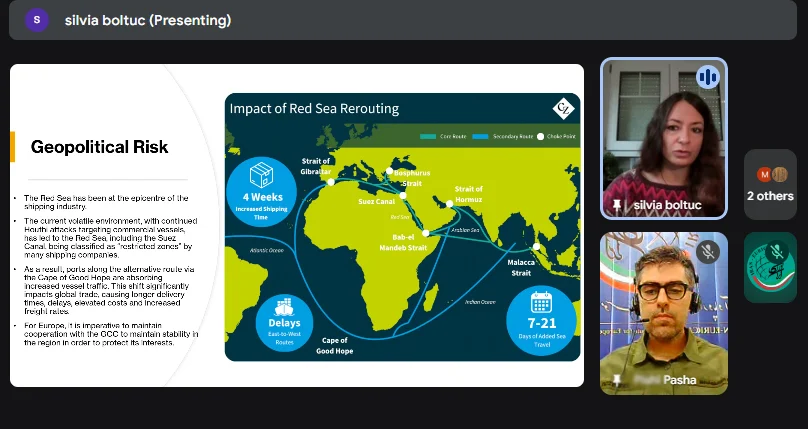Click the purple presenter avatar "S"
Image resolution: width=808 pixels, height=429 pixels.
[37, 20]
